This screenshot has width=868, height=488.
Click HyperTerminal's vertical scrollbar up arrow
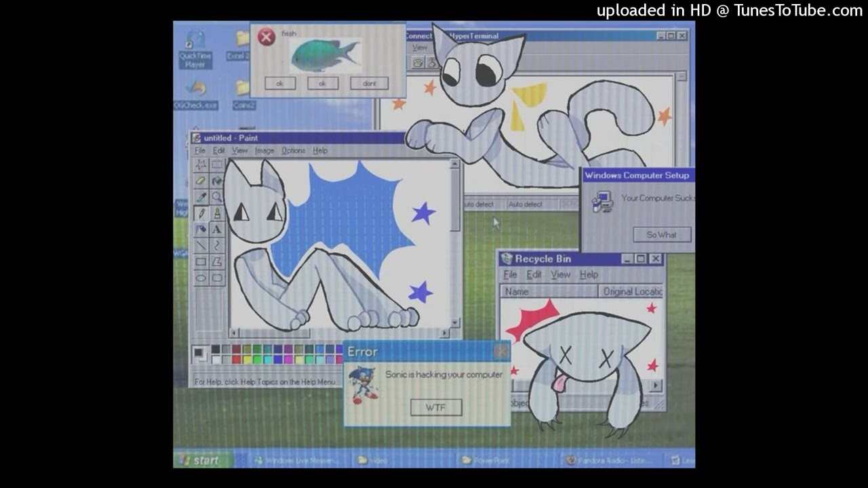pos(682,77)
